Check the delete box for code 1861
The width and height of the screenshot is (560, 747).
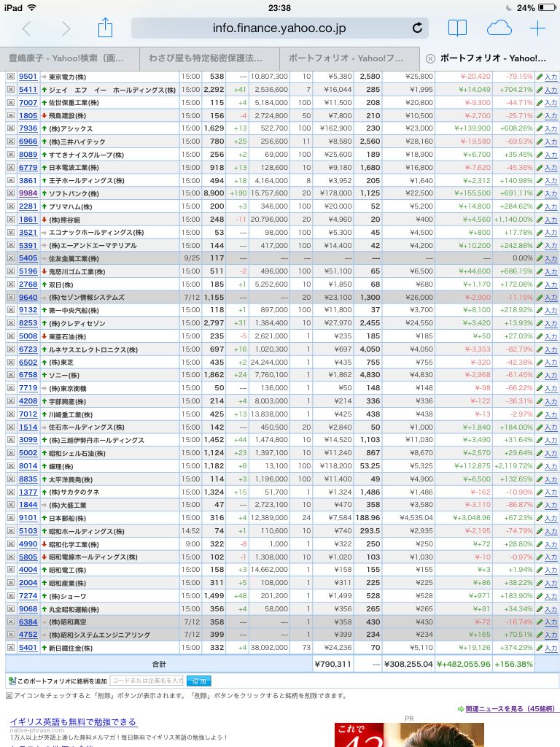pyautogui.click(x=10, y=220)
